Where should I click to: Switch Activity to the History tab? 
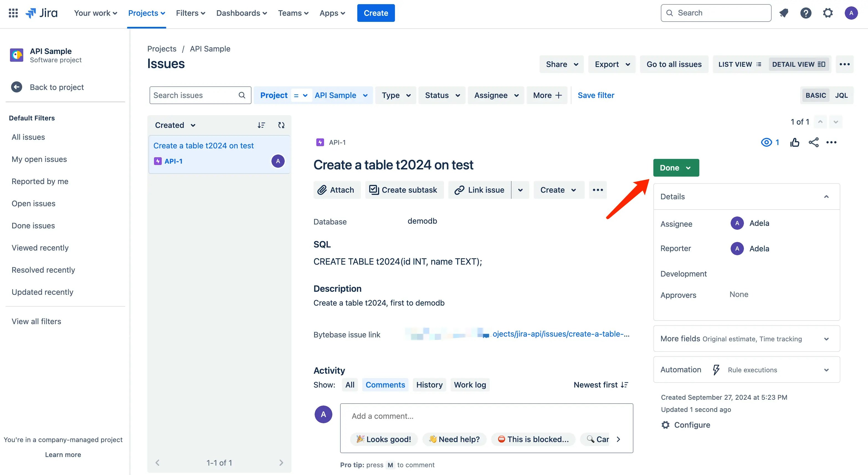tap(429, 384)
